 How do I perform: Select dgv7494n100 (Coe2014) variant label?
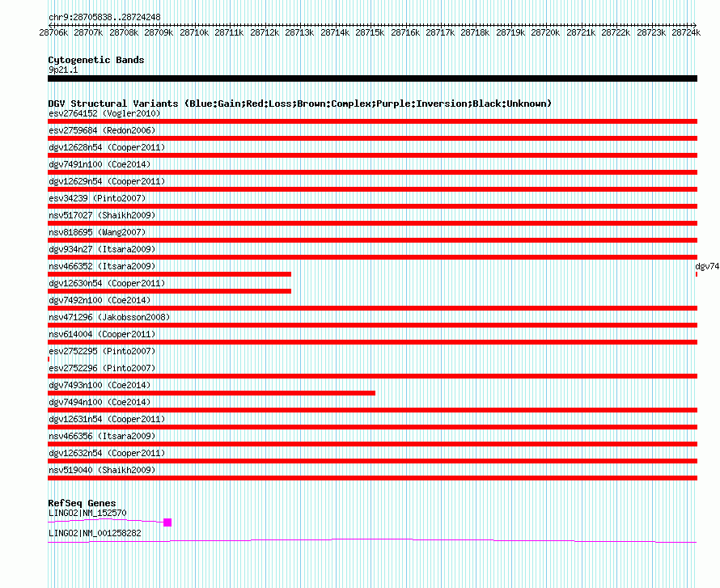tap(100, 402)
